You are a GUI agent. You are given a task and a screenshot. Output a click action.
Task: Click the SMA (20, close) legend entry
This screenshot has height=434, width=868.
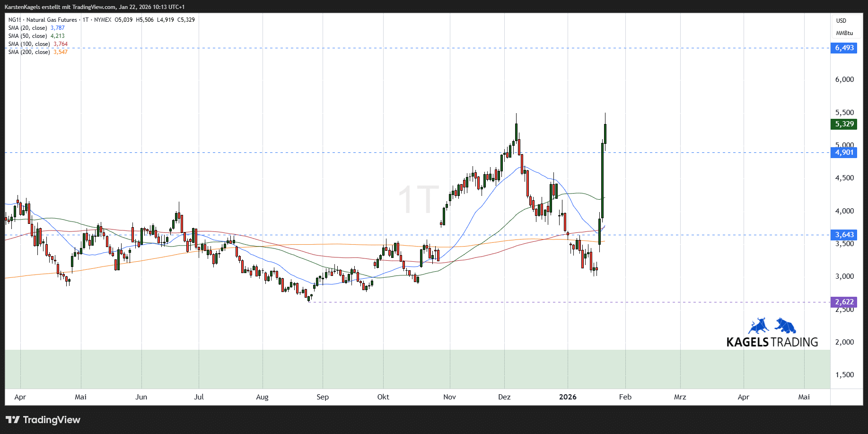pyautogui.click(x=28, y=28)
